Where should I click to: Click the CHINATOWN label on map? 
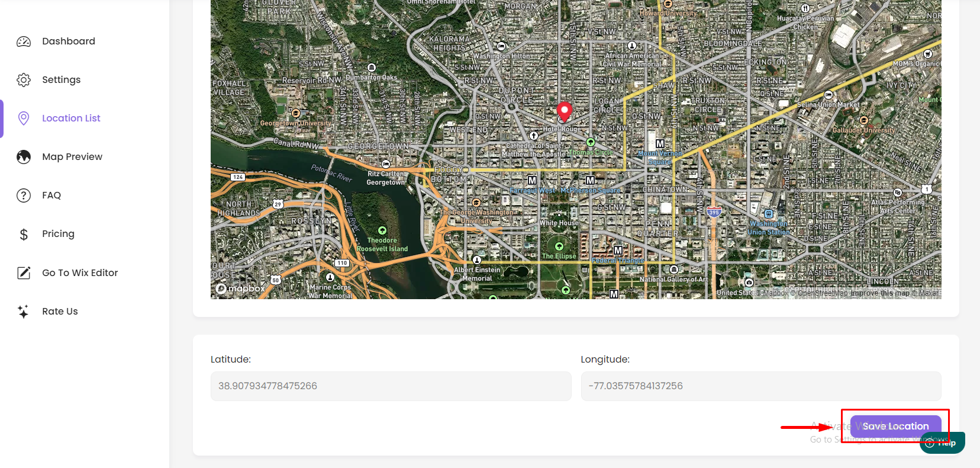click(x=665, y=190)
